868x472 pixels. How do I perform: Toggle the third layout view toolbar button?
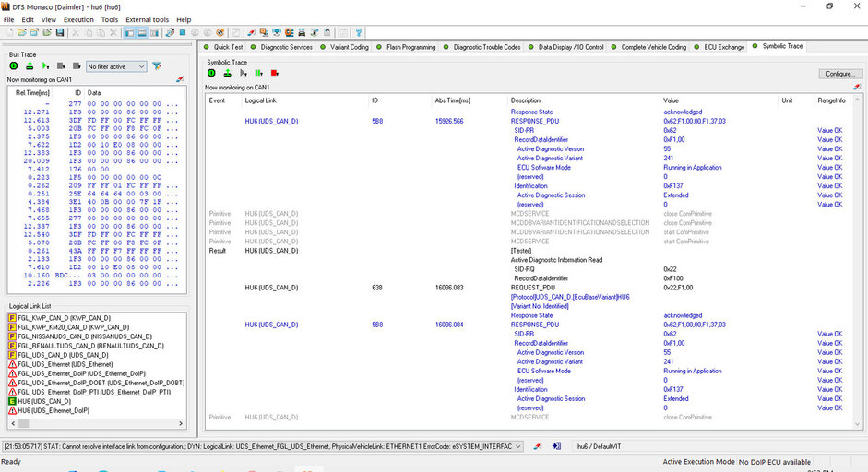[x=155, y=32]
